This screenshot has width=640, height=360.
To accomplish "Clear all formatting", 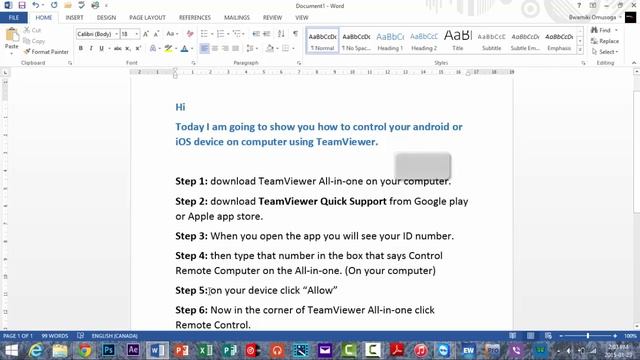I will pos(190,34).
